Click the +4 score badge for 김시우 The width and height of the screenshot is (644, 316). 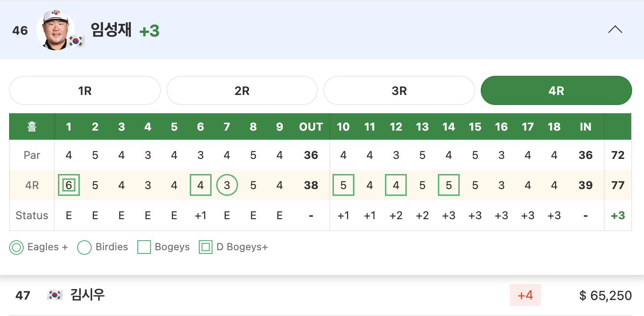pos(525,295)
